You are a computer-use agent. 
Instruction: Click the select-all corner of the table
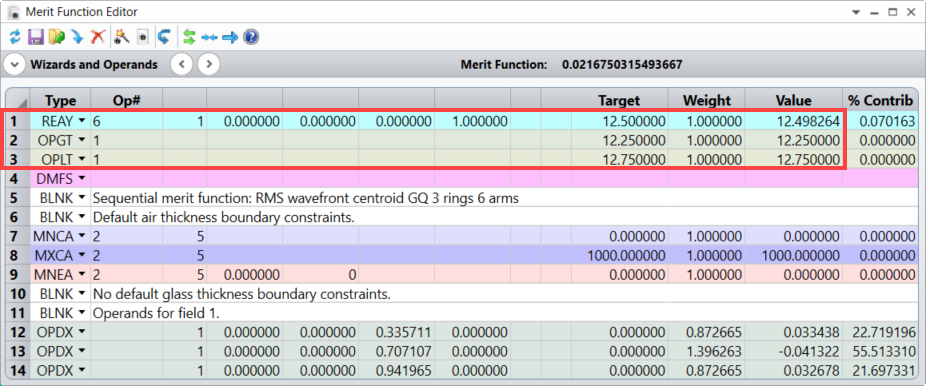pos(18,100)
